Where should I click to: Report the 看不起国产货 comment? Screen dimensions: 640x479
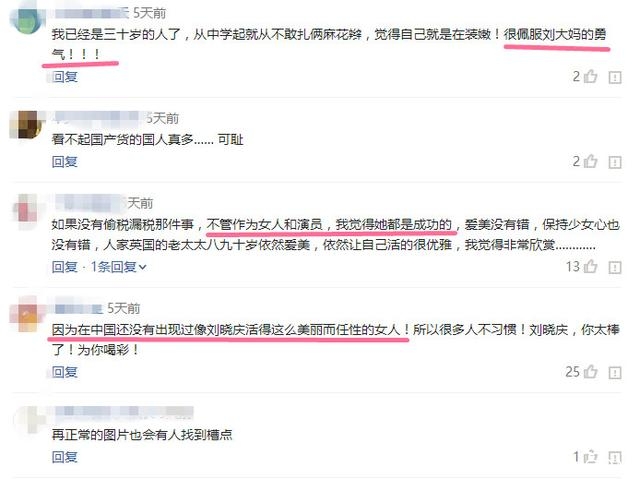(x=615, y=162)
